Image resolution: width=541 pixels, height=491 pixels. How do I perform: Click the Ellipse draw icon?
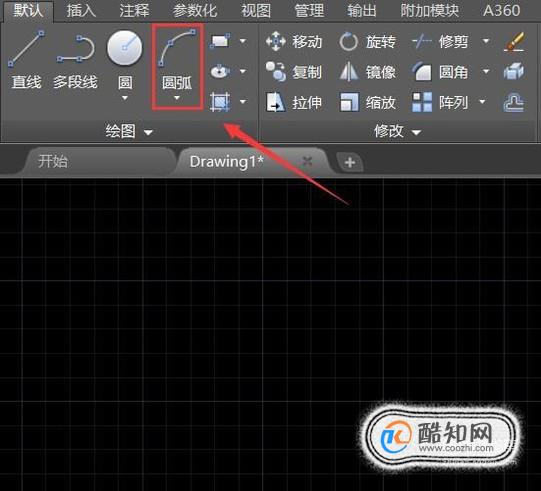(x=220, y=71)
